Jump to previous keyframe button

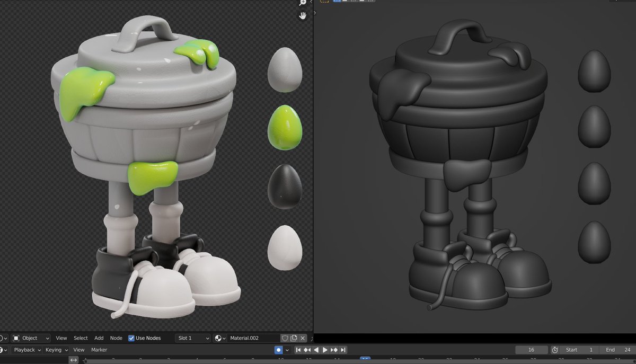pyautogui.click(x=307, y=350)
